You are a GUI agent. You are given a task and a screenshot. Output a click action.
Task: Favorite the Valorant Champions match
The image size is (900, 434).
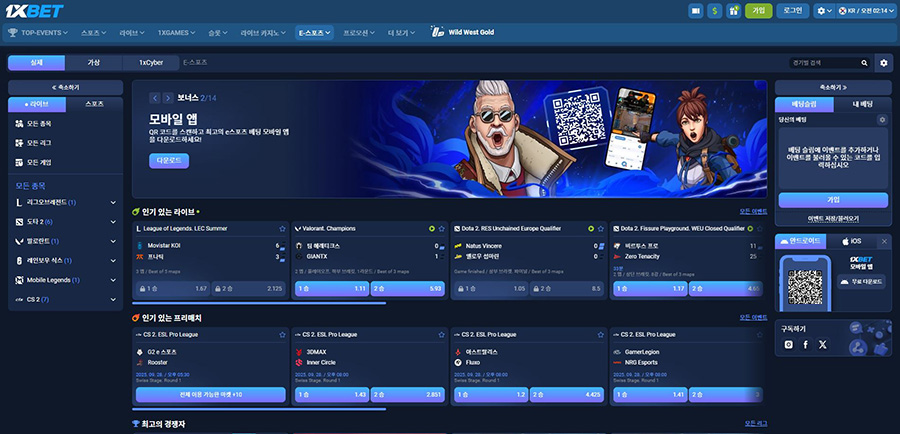point(441,228)
